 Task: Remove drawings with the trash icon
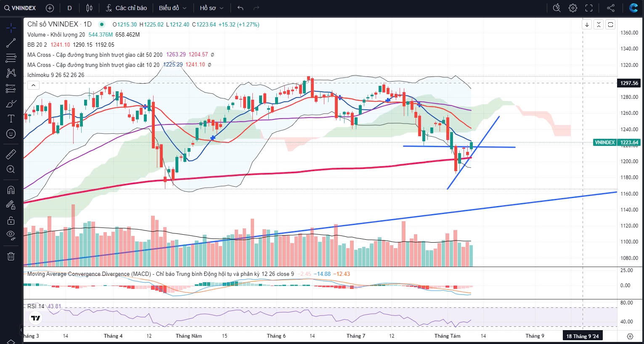pos(11,256)
